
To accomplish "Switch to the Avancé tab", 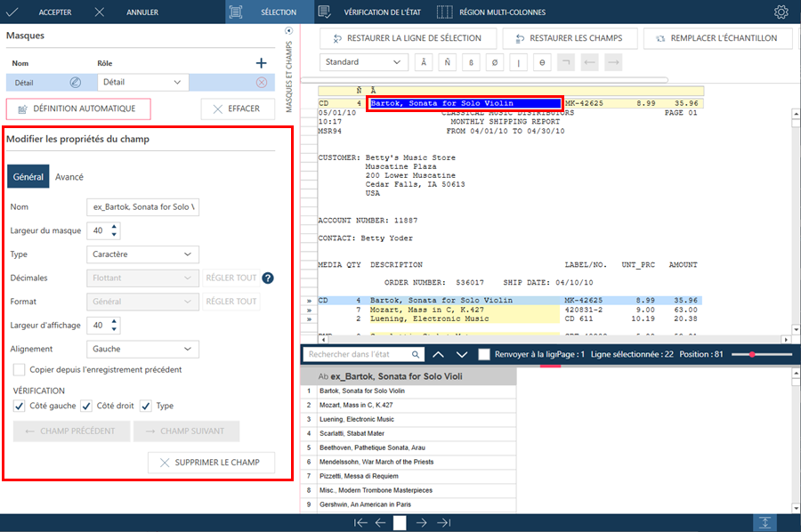I will click(69, 177).
